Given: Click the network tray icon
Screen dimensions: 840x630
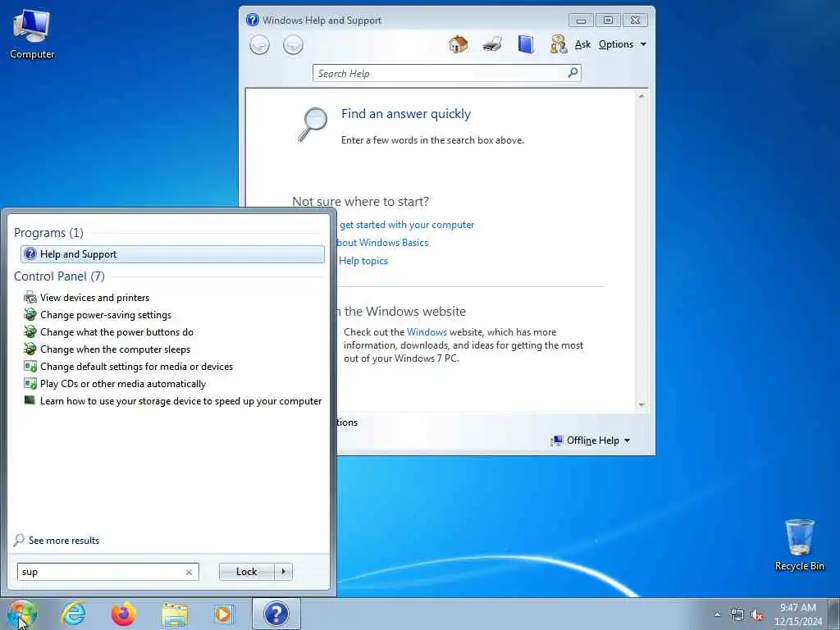Looking at the screenshot, I should click(x=737, y=615).
